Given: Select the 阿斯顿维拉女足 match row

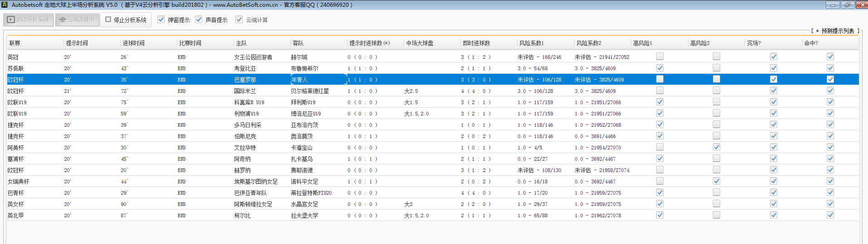Looking at the screenshot, I should coord(253,204).
